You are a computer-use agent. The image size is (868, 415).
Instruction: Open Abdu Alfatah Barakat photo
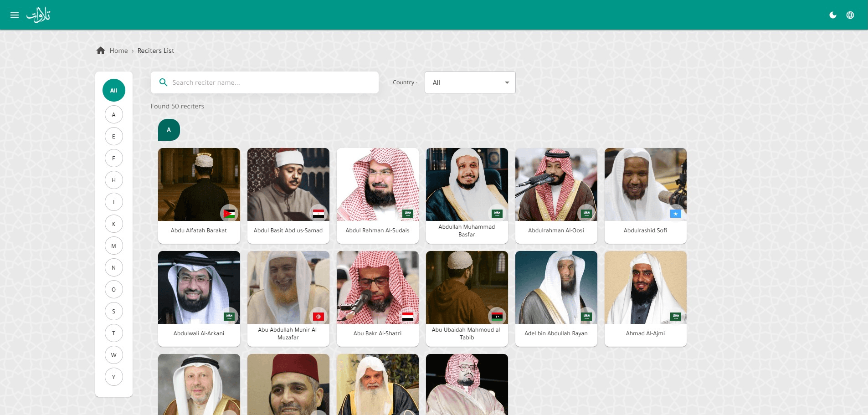tap(199, 184)
